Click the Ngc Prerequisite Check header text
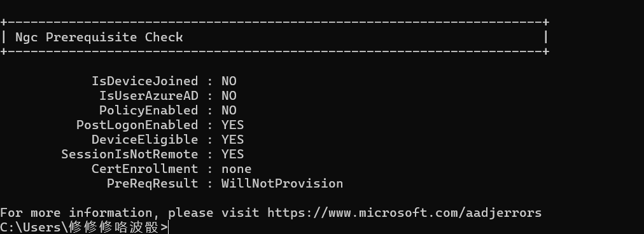 [x=99, y=38]
